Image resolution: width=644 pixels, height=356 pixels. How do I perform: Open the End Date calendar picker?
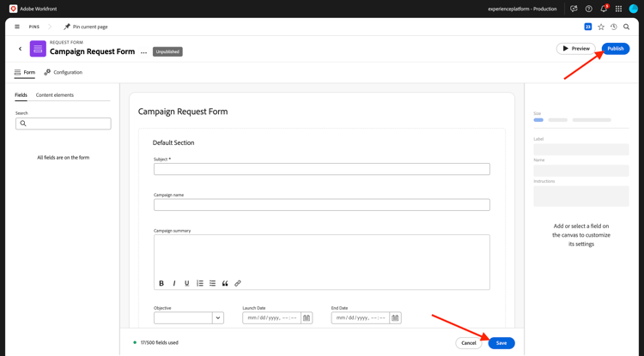coord(395,317)
